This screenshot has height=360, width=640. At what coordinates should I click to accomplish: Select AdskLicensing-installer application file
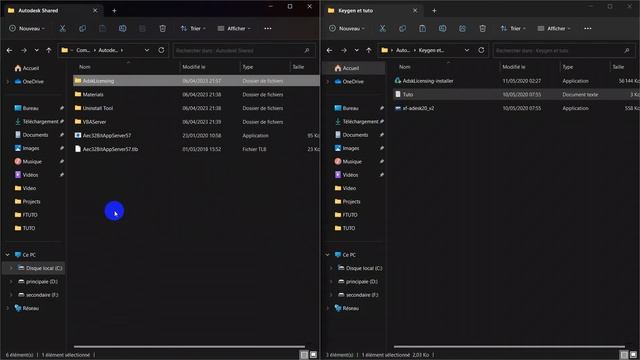516,81
